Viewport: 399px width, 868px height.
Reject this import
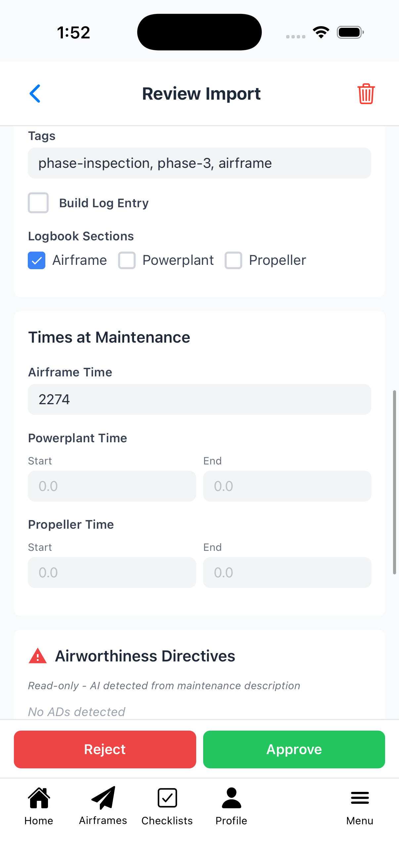[x=105, y=749]
